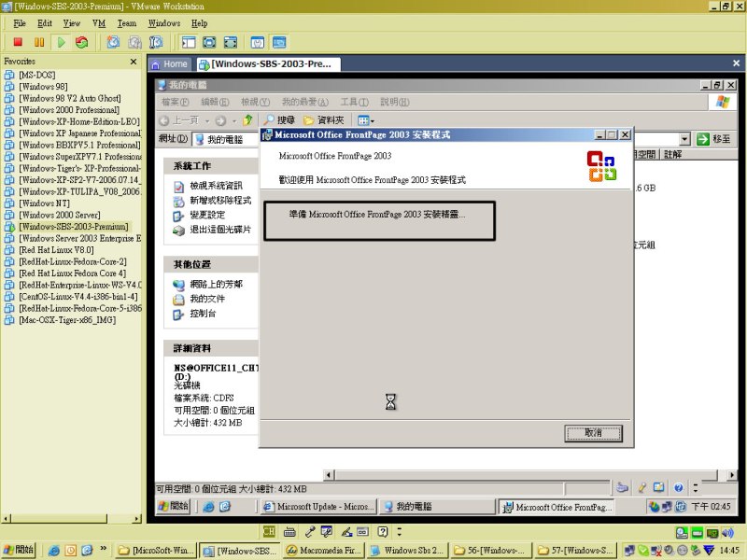Switch to Windows Sbs 2... taskbar item
Screen dimensions: 747x560
[407, 551]
